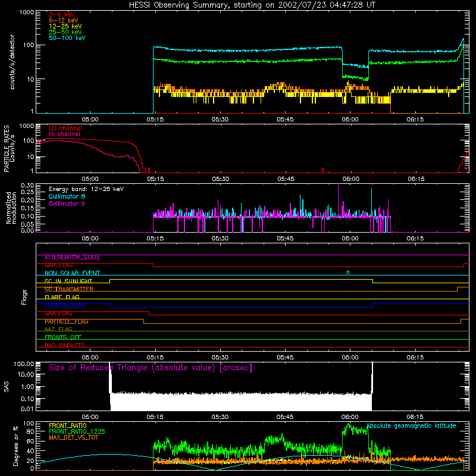Click the ECLIPSE_FLAG label

pyautogui.click(x=65, y=305)
